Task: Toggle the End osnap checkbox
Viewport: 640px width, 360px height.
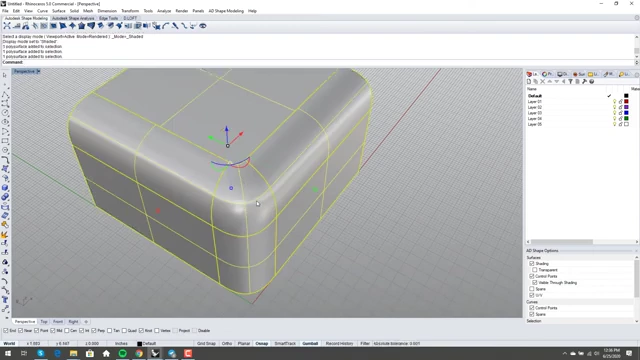Action: coord(6,331)
